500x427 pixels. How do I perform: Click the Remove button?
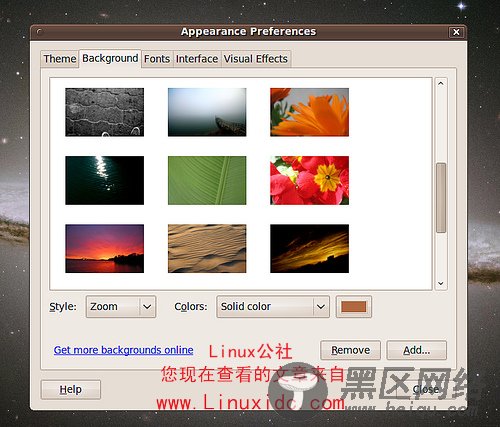click(x=350, y=350)
